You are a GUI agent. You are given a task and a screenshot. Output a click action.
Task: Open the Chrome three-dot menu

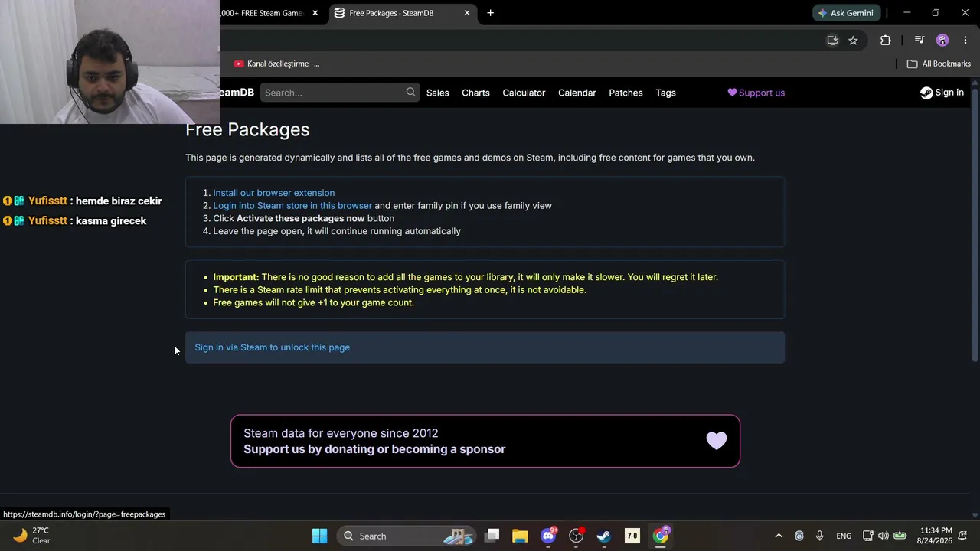[x=965, y=40]
